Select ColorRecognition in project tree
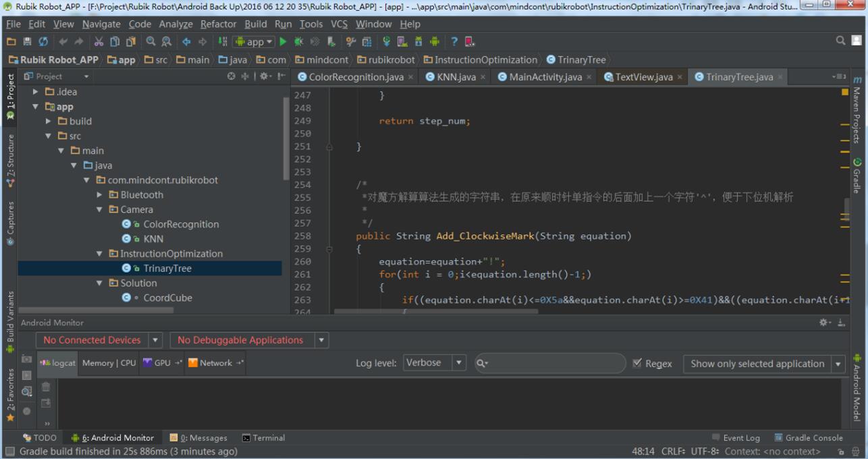Image resolution: width=868 pixels, height=459 pixels. (x=181, y=224)
